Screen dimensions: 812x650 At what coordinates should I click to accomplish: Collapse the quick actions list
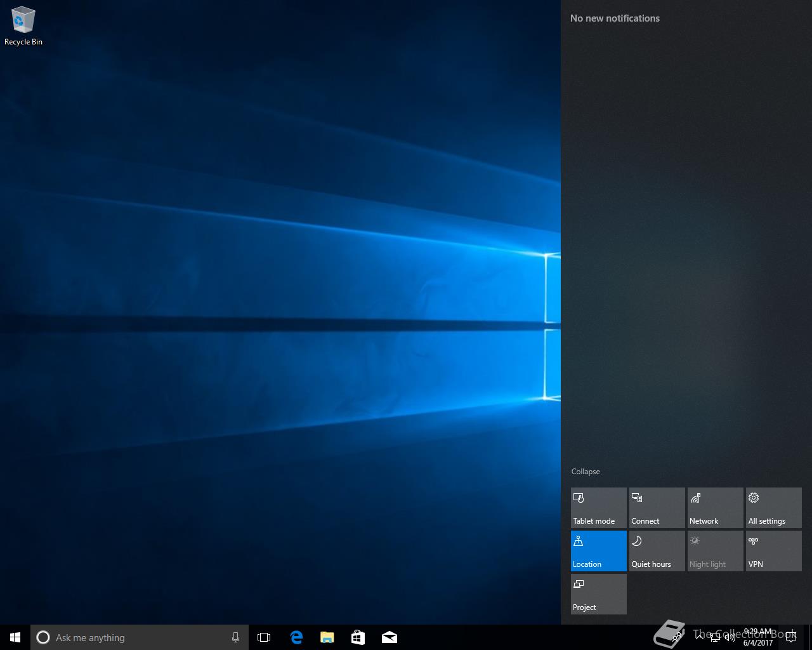(586, 472)
